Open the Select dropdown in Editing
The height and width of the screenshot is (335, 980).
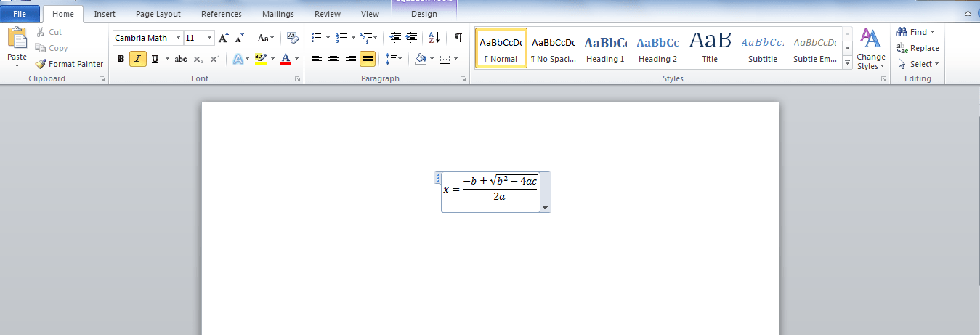coord(918,64)
